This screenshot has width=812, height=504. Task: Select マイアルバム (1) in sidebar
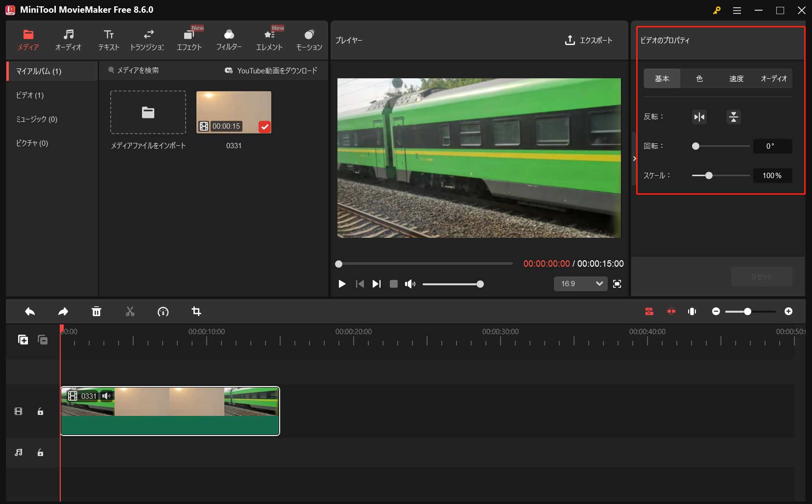[52, 71]
